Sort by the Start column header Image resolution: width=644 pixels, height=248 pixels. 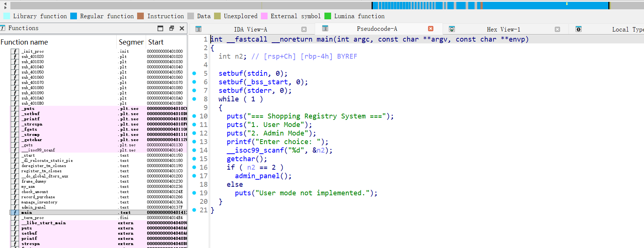point(166,42)
